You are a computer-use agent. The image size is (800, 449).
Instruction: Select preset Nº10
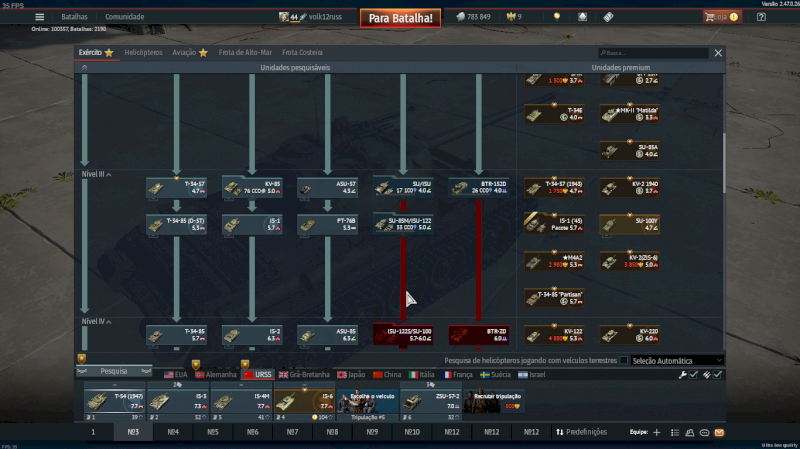(x=412, y=432)
